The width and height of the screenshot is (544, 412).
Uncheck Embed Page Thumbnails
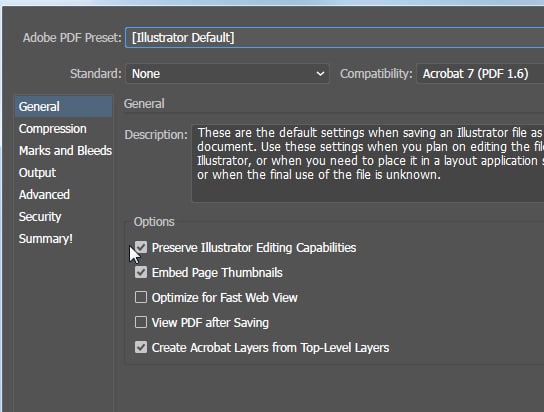[141, 273]
